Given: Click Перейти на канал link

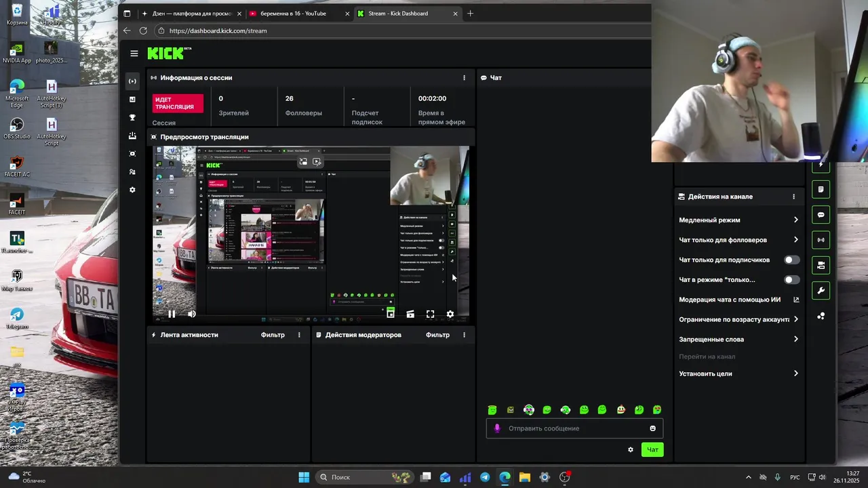Looking at the screenshot, I should pyautogui.click(x=707, y=357).
